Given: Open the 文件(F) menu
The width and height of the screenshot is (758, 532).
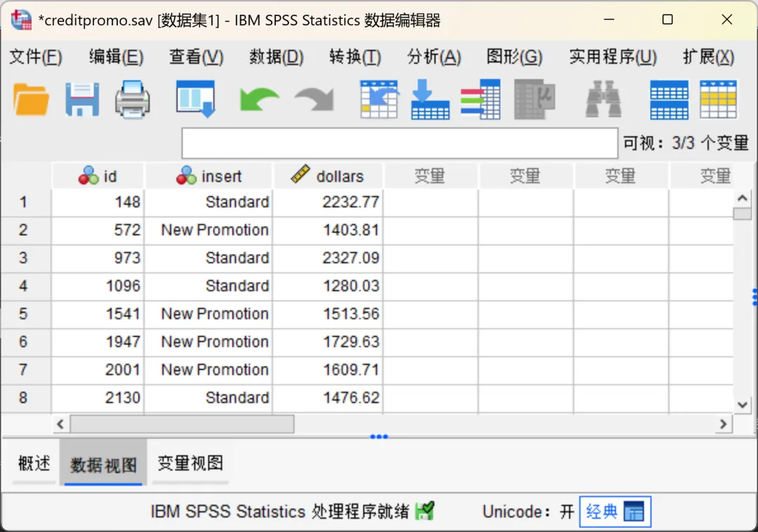Looking at the screenshot, I should (x=36, y=57).
